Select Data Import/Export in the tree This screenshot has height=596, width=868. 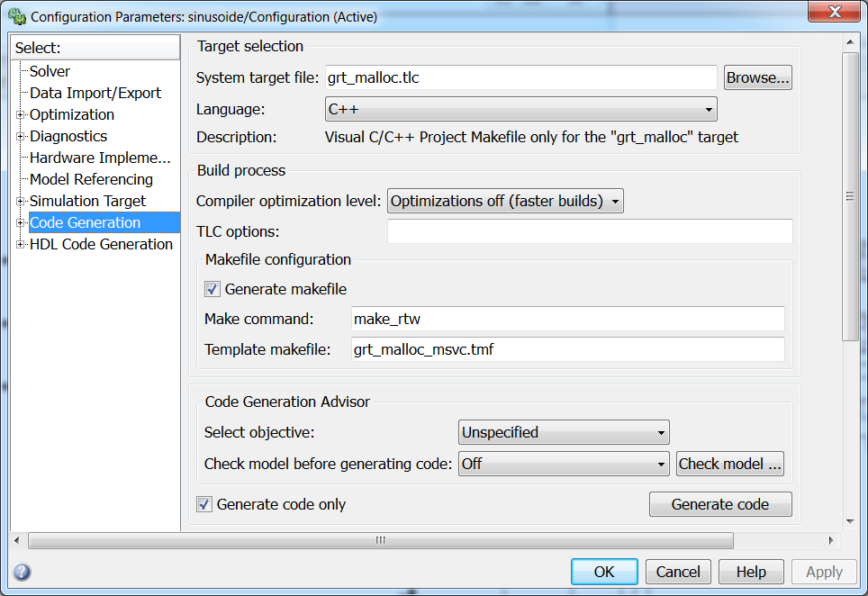click(x=95, y=93)
